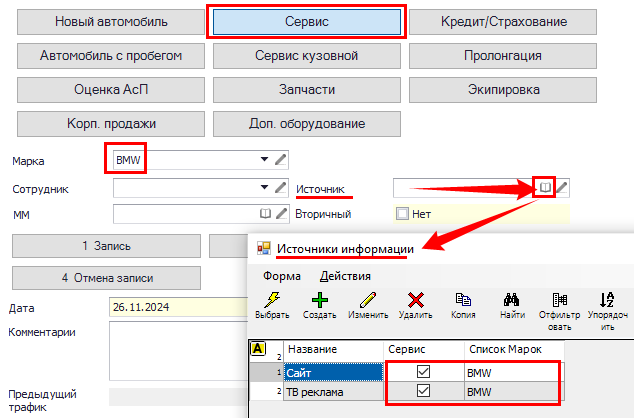Image resolution: width=634 pixels, height=418 pixels.
Task: Open the Форма menu
Action: (281, 275)
